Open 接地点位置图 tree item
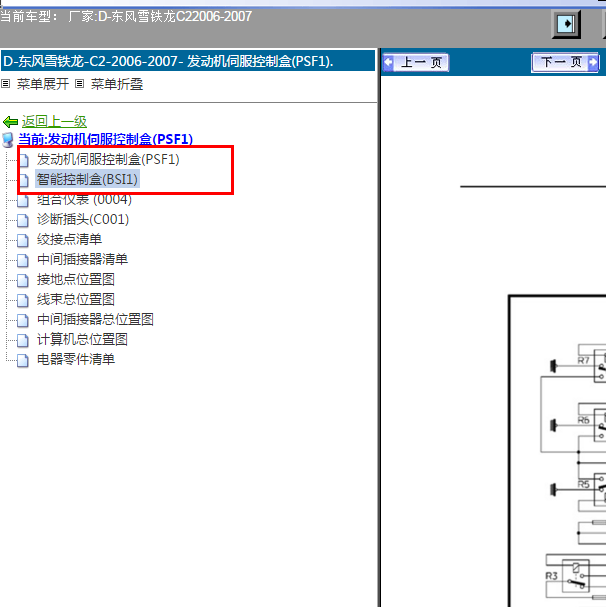 tap(76, 279)
